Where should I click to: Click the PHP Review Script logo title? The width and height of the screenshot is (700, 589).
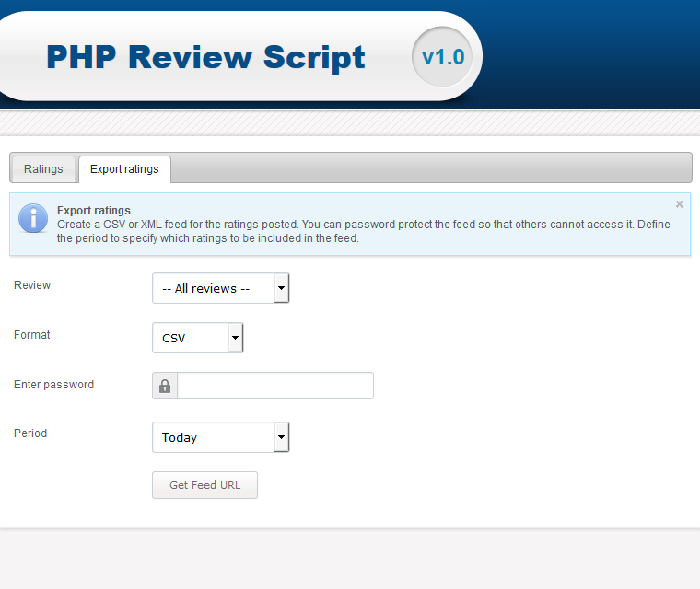point(205,58)
